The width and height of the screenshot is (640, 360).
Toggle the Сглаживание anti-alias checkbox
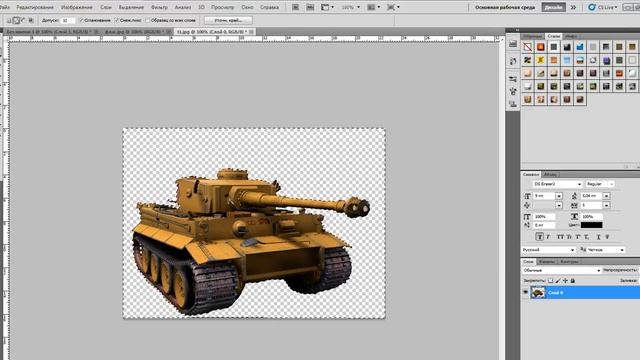tap(81, 20)
